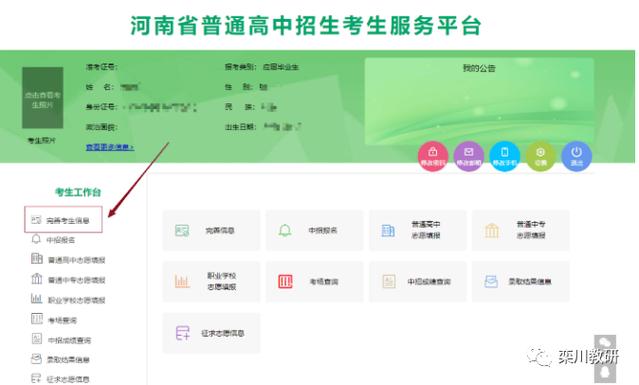The width and height of the screenshot is (639, 385).
Task: Select 录取结果信息 in the sidebar
Action: point(60,359)
